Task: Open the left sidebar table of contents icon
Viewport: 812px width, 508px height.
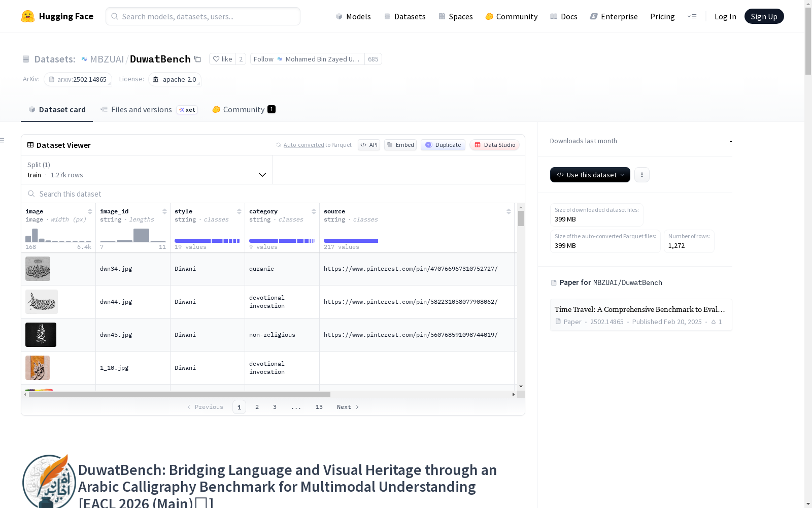Action: (x=3, y=140)
